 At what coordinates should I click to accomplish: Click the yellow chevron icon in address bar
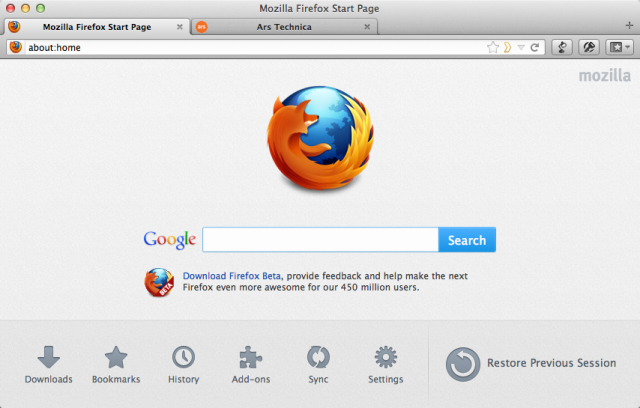[x=507, y=48]
